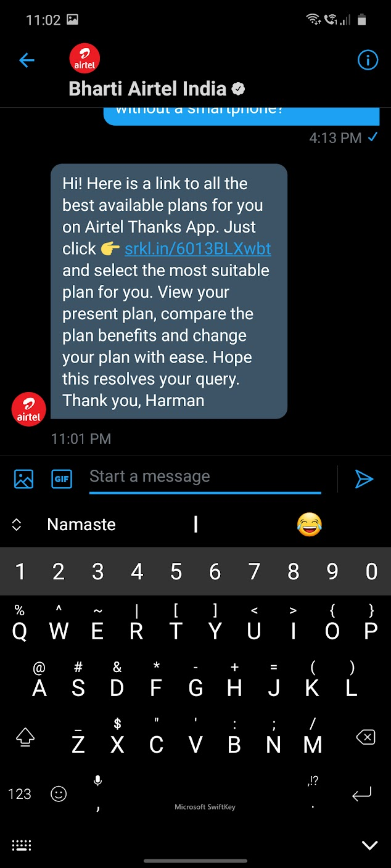This screenshot has width=391, height=868.
Task: Tap the image attachment icon
Action: [23, 479]
